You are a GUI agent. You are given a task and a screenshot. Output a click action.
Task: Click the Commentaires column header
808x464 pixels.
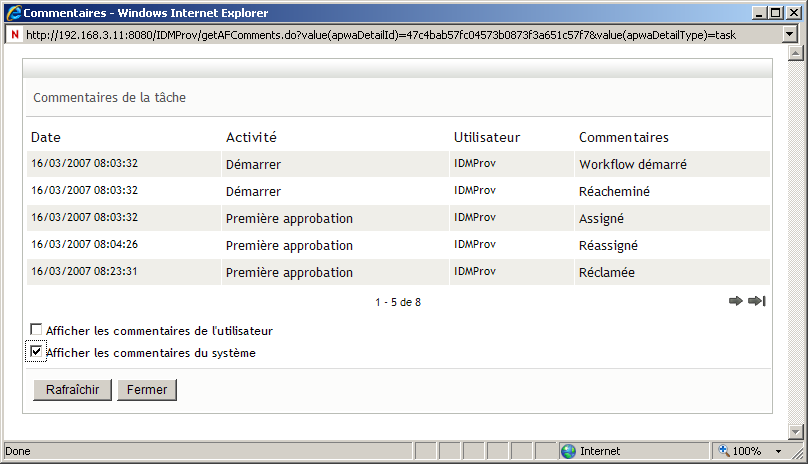(x=624, y=137)
